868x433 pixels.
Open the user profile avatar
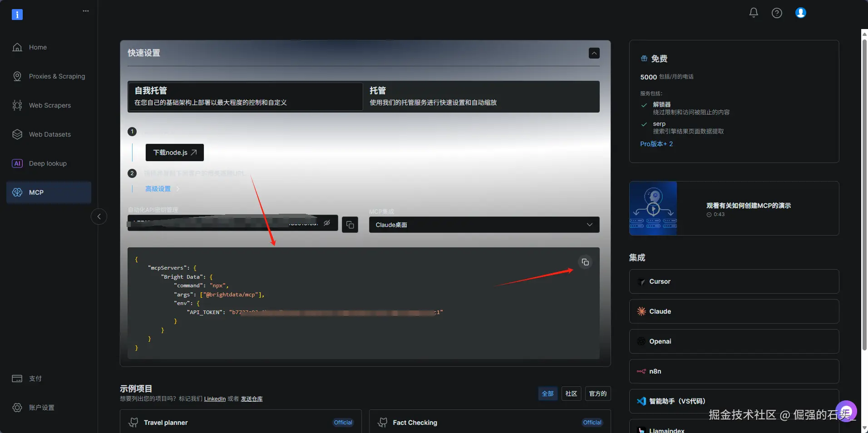click(x=801, y=13)
